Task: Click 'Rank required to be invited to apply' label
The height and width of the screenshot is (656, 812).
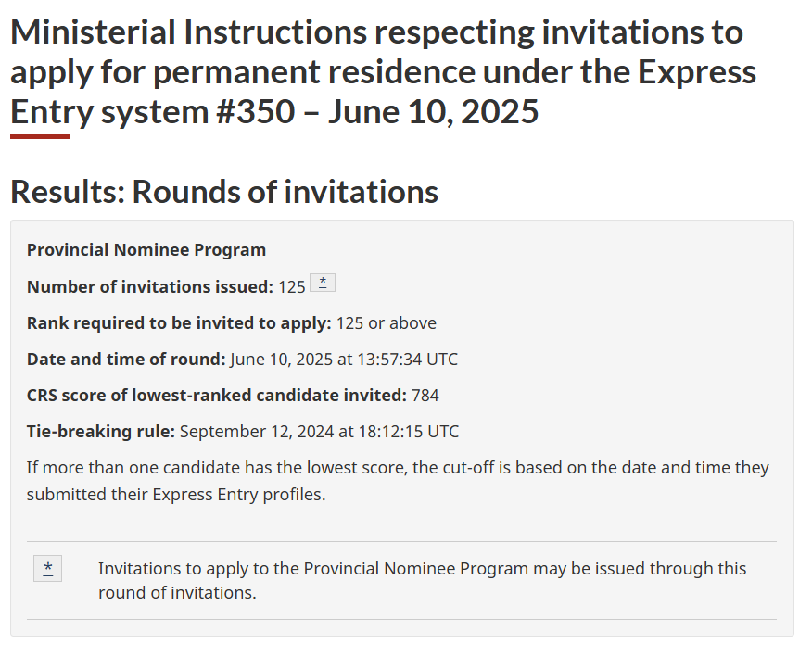Action: pyautogui.click(x=179, y=322)
